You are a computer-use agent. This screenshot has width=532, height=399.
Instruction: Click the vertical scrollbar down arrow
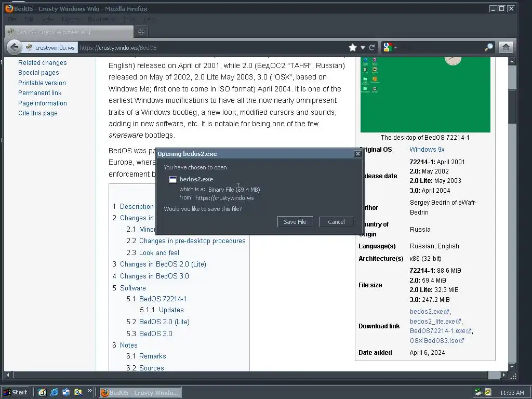[512, 366]
